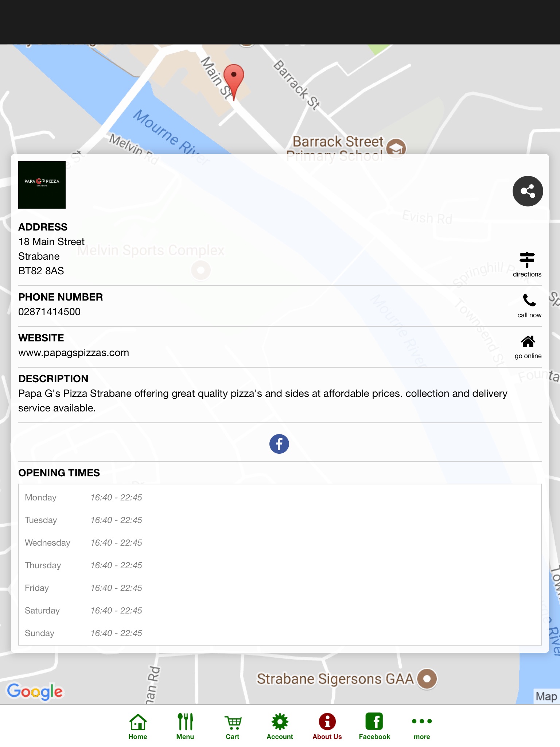Select Wednesday opening times row

coord(280,543)
